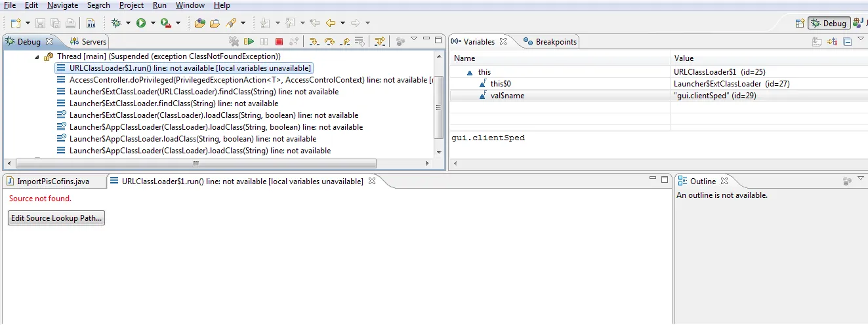
Task: Click the Step Into icon
Action: pyautogui.click(x=314, y=41)
